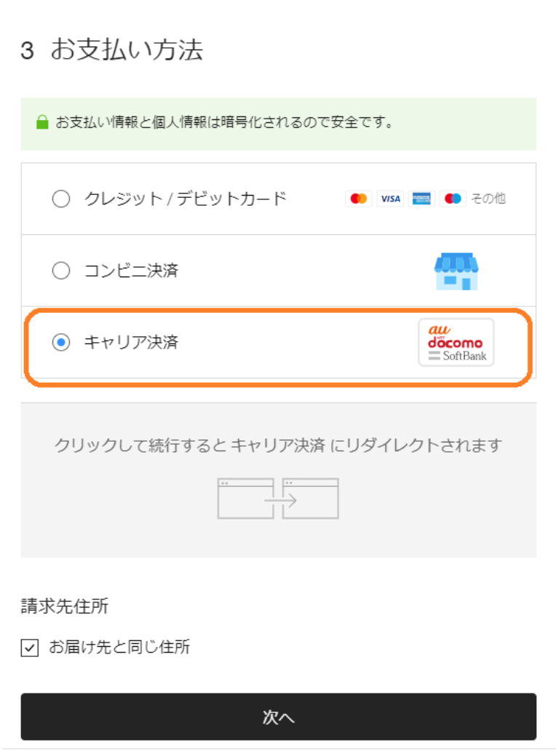Click the お支払い方法 section heading
The height and width of the screenshot is (756, 556).
pyautogui.click(x=127, y=49)
